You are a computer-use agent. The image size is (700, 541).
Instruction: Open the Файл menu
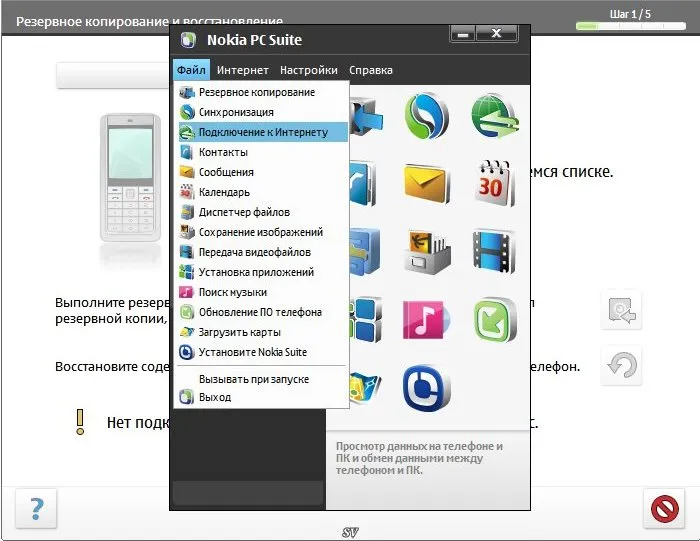click(x=191, y=70)
